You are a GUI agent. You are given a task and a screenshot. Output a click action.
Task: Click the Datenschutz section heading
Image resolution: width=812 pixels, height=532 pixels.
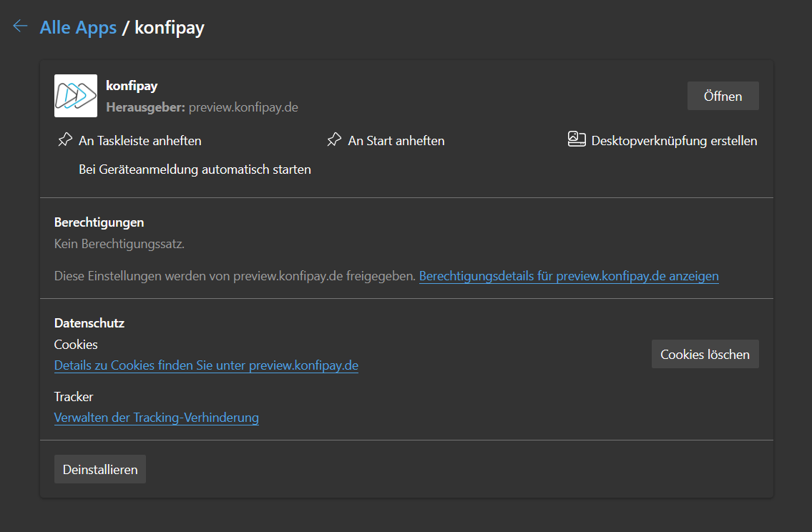point(89,323)
